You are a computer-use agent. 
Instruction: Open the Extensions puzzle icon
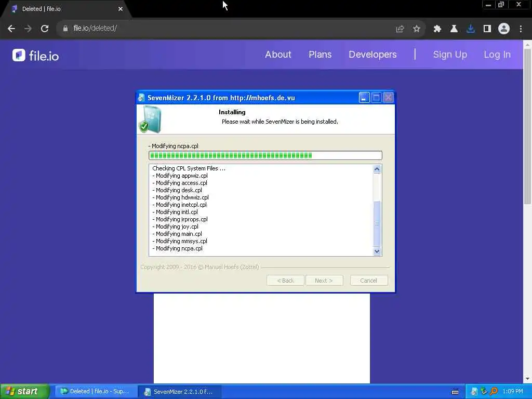coord(437,29)
